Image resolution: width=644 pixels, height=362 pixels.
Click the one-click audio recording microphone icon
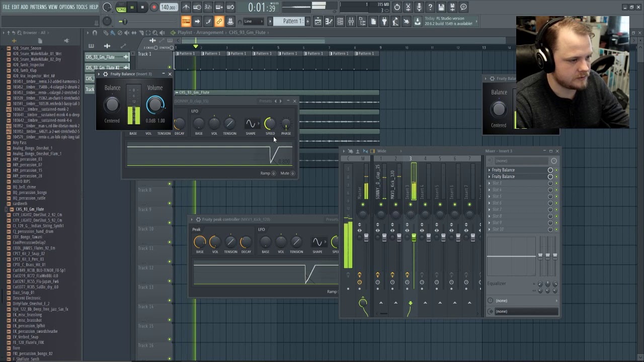click(x=419, y=7)
